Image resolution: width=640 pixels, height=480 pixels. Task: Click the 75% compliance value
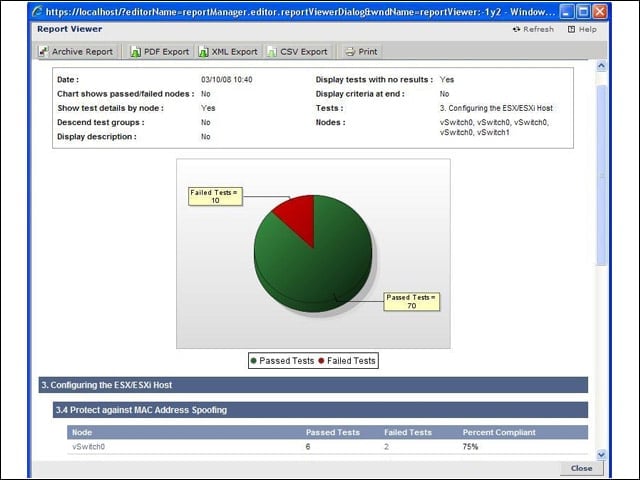pyautogui.click(x=470, y=447)
